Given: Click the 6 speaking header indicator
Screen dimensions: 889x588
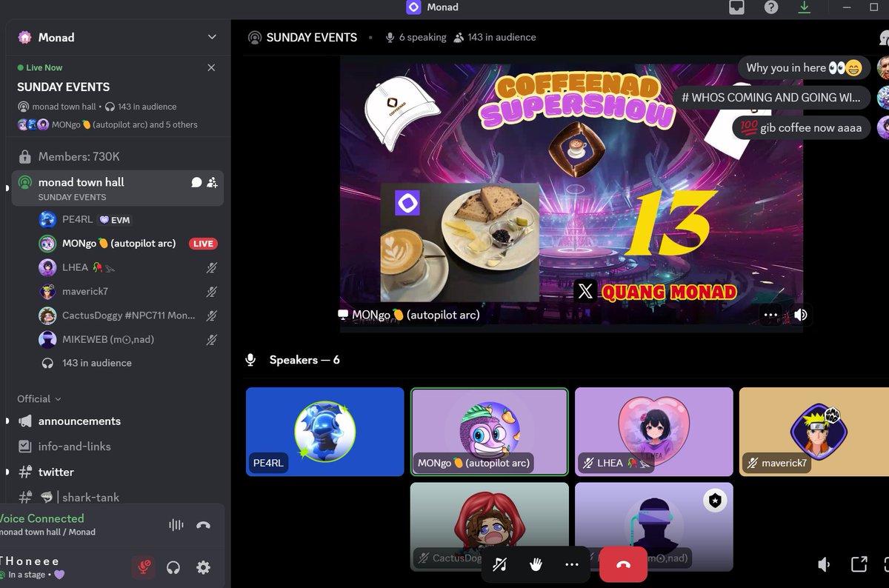Looking at the screenshot, I should point(416,37).
